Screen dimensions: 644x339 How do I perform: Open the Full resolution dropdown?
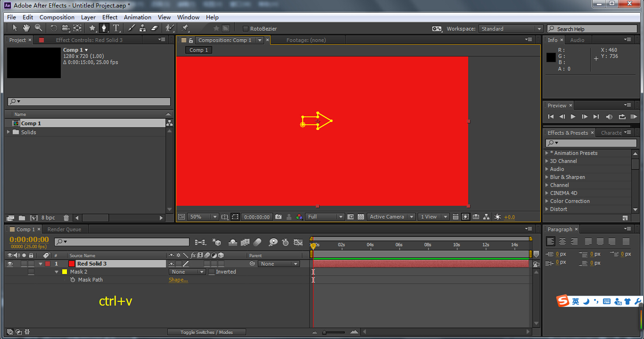(x=325, y=217)
